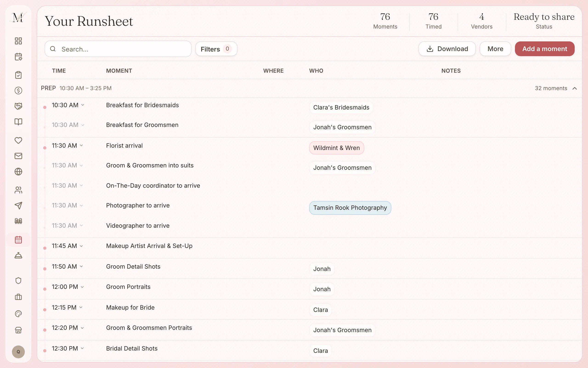Open time dropdown for Groom Portraits
The width and height of the screenshot is (588, 368).
pyautogui.click(x=82, y=287)
